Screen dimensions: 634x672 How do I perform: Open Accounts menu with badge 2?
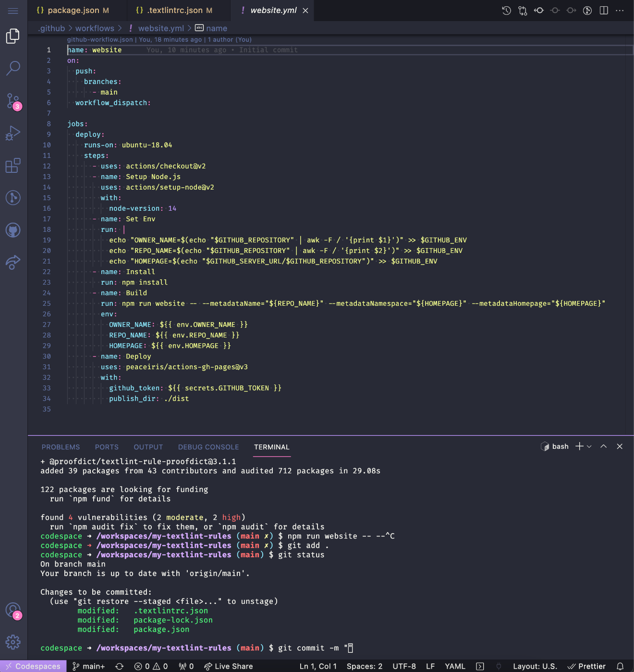click(13, 611)
